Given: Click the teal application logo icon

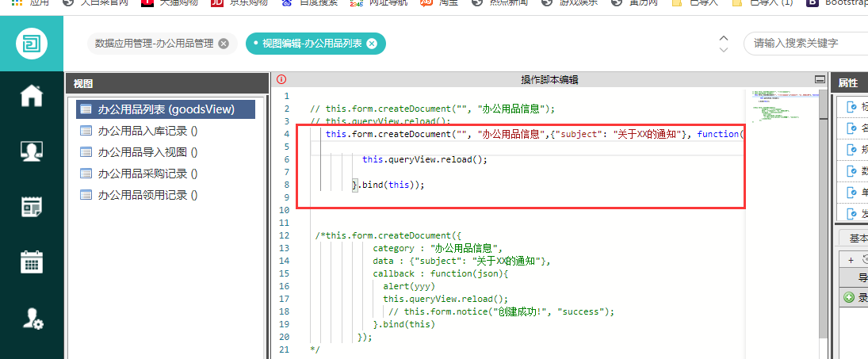Looking at the screenshot, I should 32,43.
